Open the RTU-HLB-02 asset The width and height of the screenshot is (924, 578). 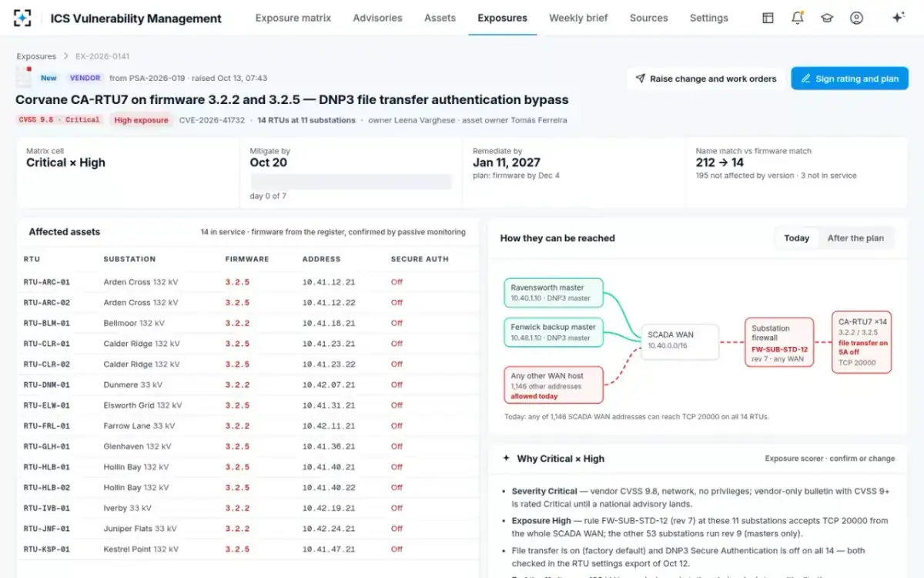click(248, 488)
